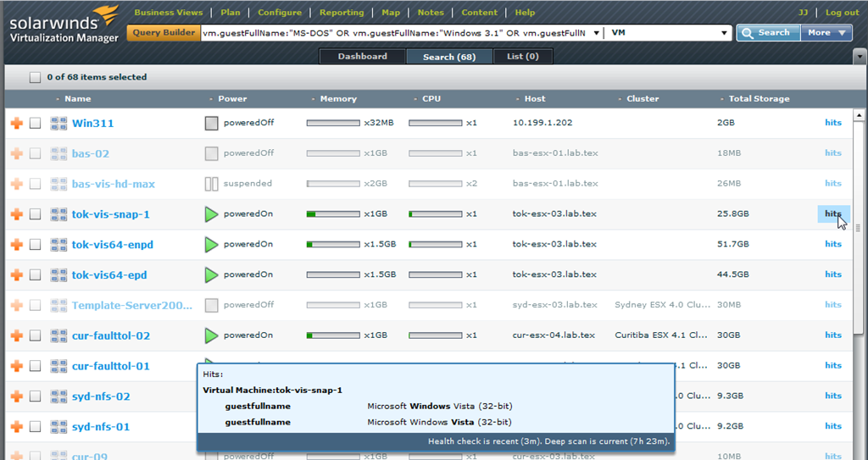Click the faded plus icon for bas-02
Screen dimensions: 868x460
[17, 153]
